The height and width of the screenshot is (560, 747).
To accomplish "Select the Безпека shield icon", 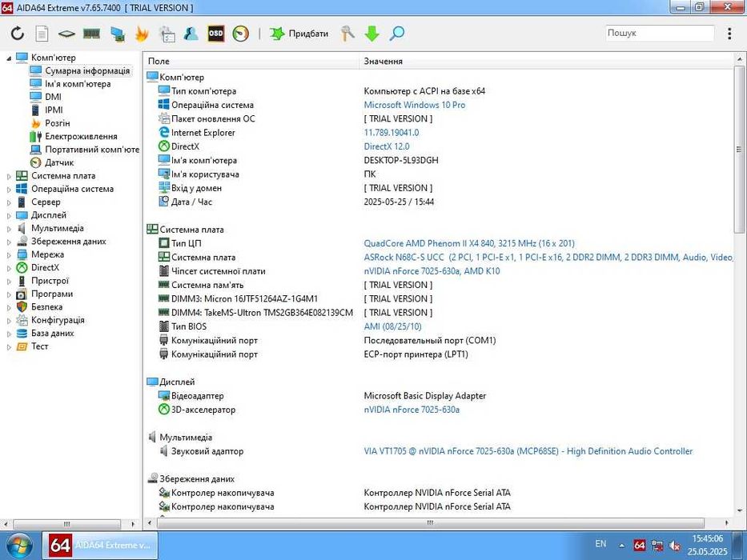I will coord(22,307).
